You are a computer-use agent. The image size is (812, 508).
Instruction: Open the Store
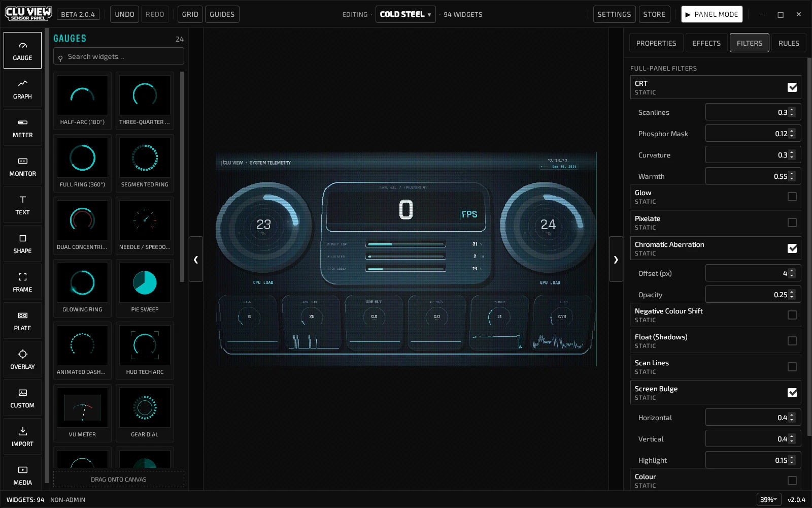click(x=654, y=14)
